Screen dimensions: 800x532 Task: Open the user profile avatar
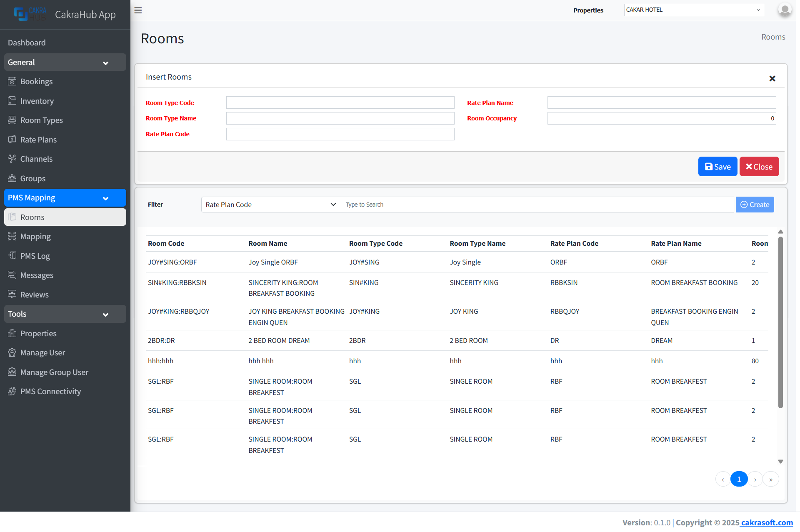coord(785,10)
